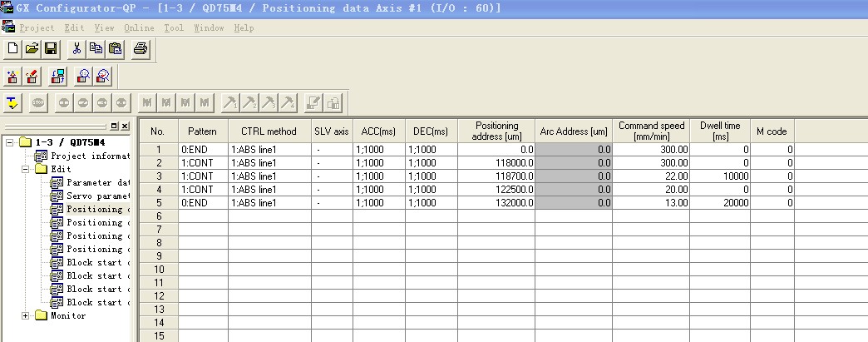Viewport: 868px width, 342px height.
Task: Select row 3 via its row number
Action: coord(158,177)
